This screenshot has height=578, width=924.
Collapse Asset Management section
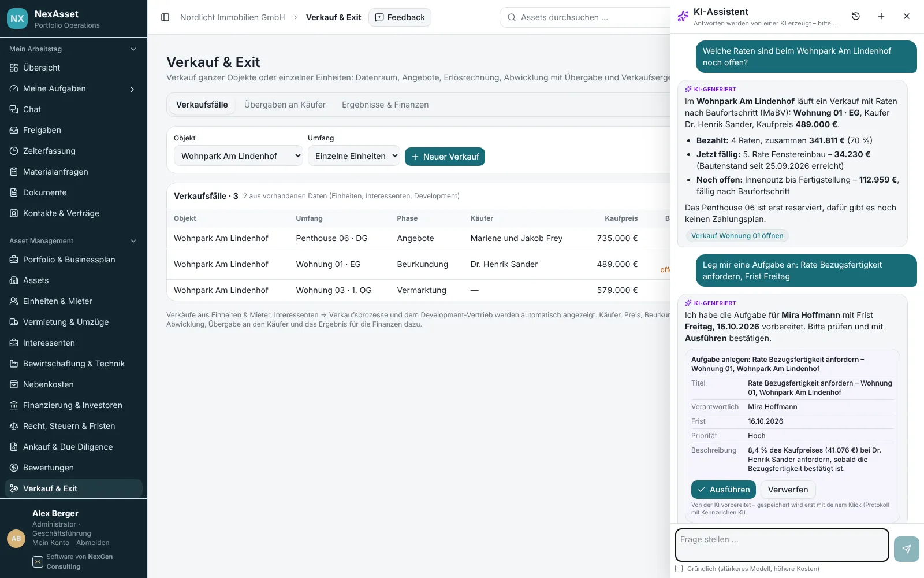[x=73, y=241]
